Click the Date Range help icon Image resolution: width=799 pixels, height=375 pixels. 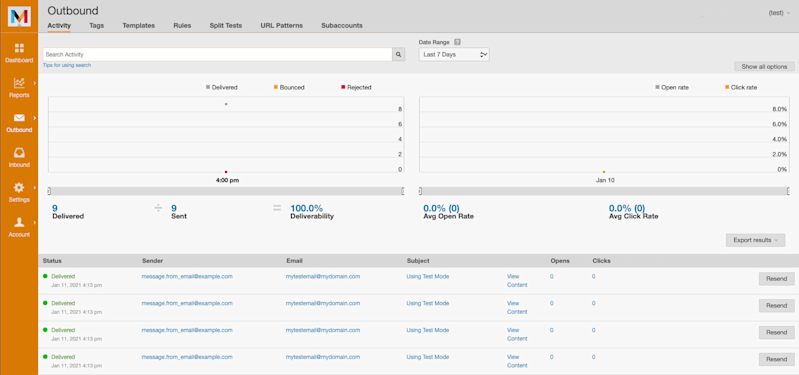[457, 42]
